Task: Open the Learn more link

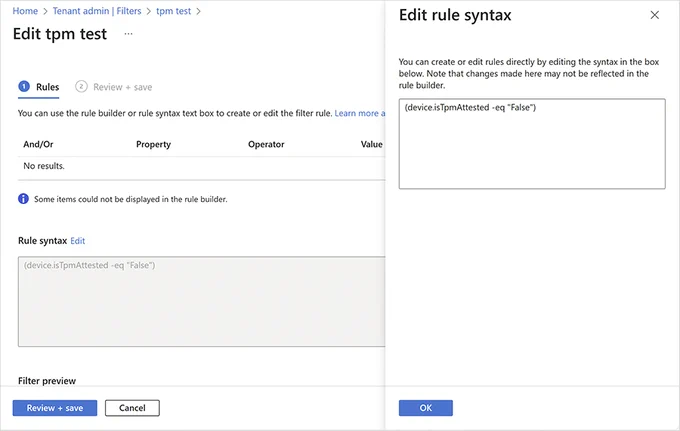Action: coord(360,113)
